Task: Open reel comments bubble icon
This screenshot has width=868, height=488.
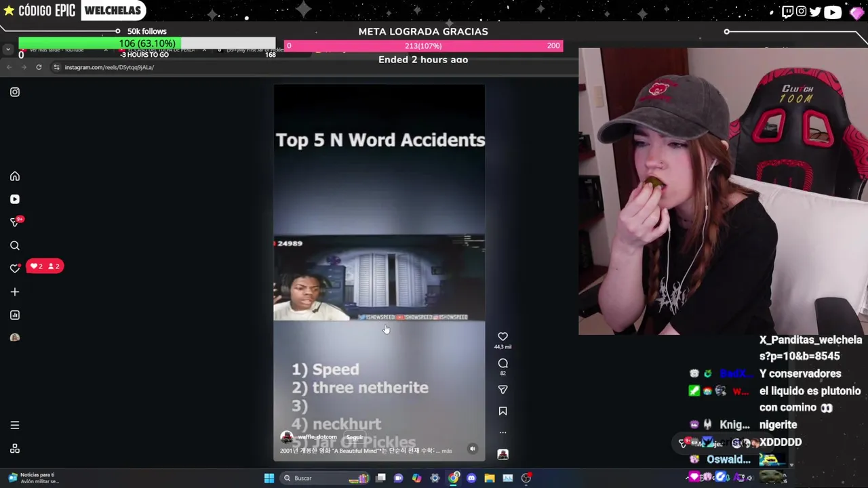Action: (502, 363)
